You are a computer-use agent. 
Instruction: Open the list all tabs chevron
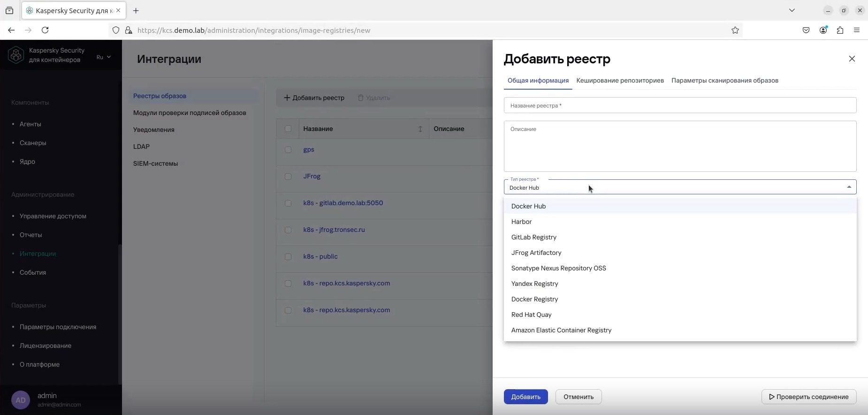[x=792, y=10]
